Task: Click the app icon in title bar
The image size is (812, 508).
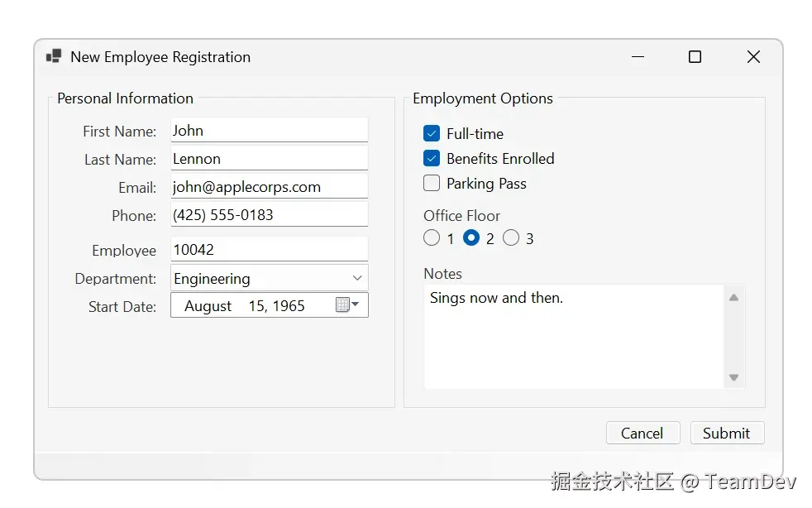Action: click(x=54, y=56)
